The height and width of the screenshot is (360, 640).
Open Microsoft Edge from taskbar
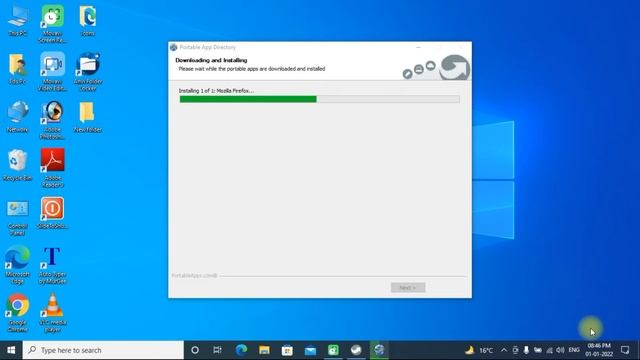coord(241,350)
